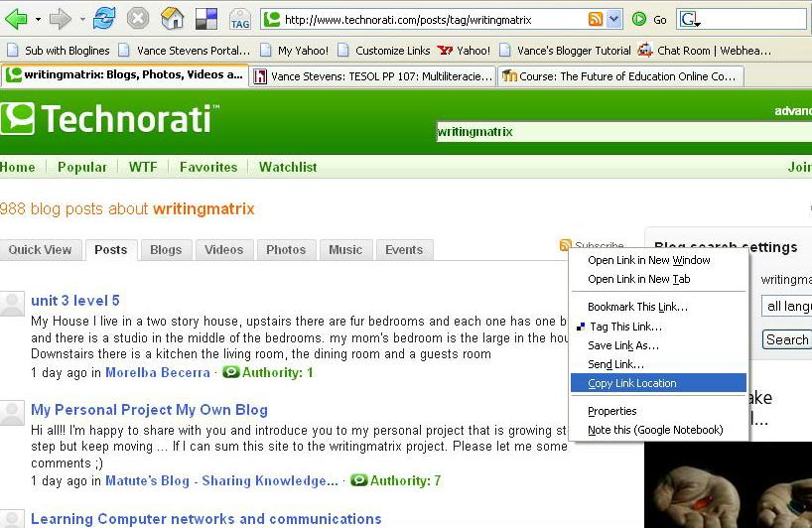Choose Save Link As menu item
The height and width of the screenshot is (528, 812).
pyautogui.click(x=658, y=345)
